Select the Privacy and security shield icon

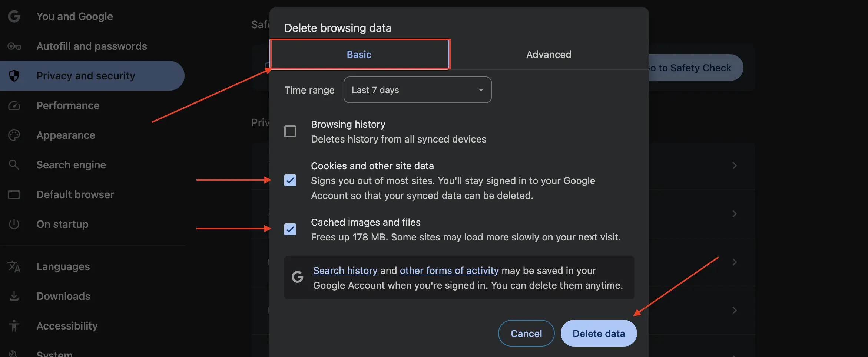click(x=14, y=76)
